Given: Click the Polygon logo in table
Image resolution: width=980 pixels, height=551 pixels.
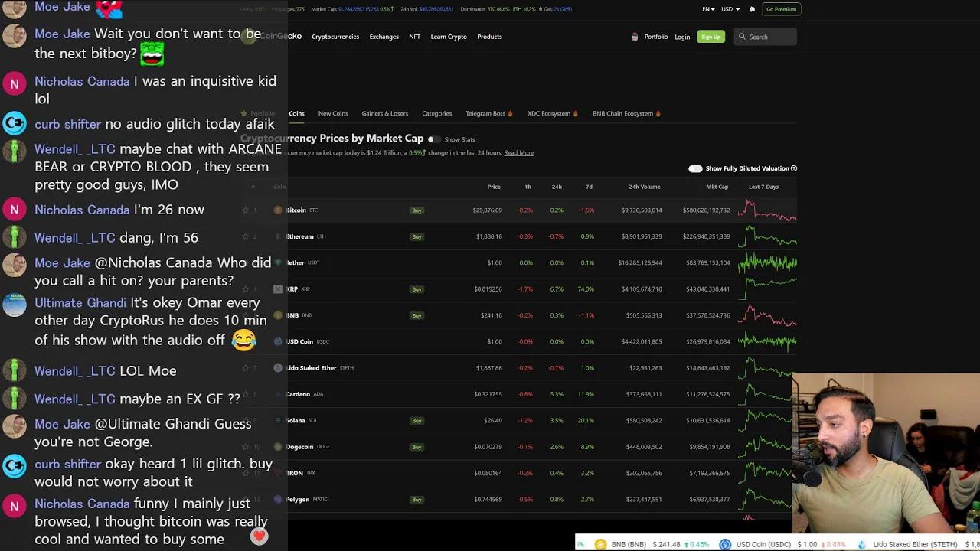Looking at the screenshot, I should click(278, 500).
